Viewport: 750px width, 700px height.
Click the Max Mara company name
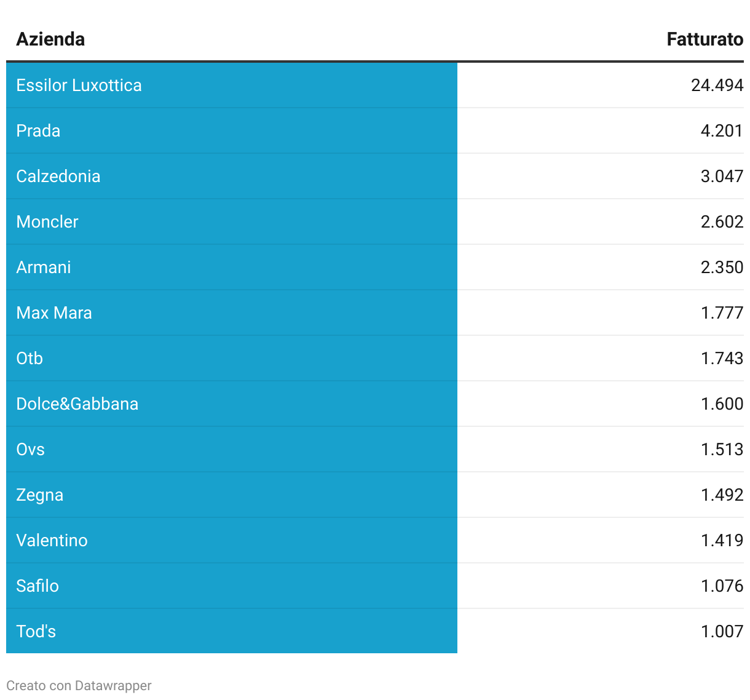(x=54, y=313)
